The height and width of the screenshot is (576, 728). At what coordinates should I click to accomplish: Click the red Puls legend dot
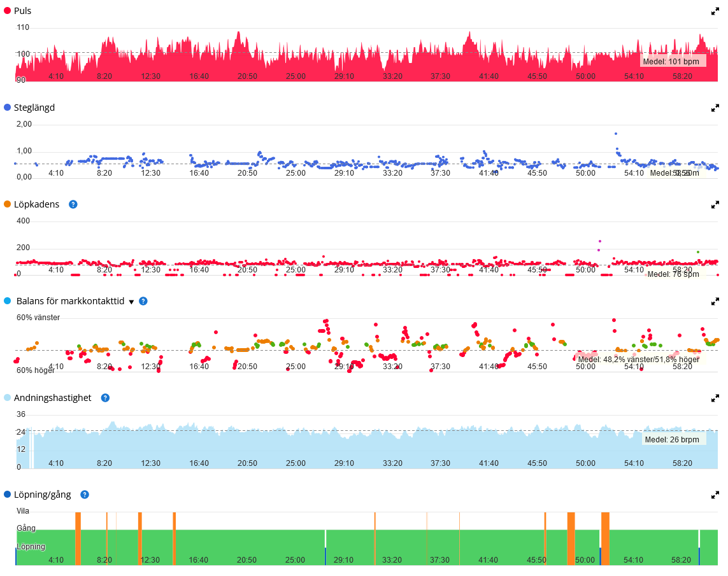click(8, 11)
